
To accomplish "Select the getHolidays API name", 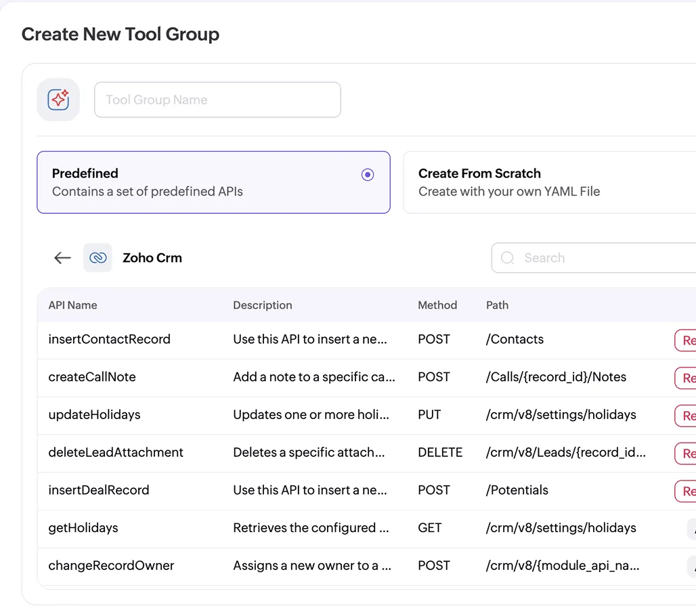I will 83,528.
